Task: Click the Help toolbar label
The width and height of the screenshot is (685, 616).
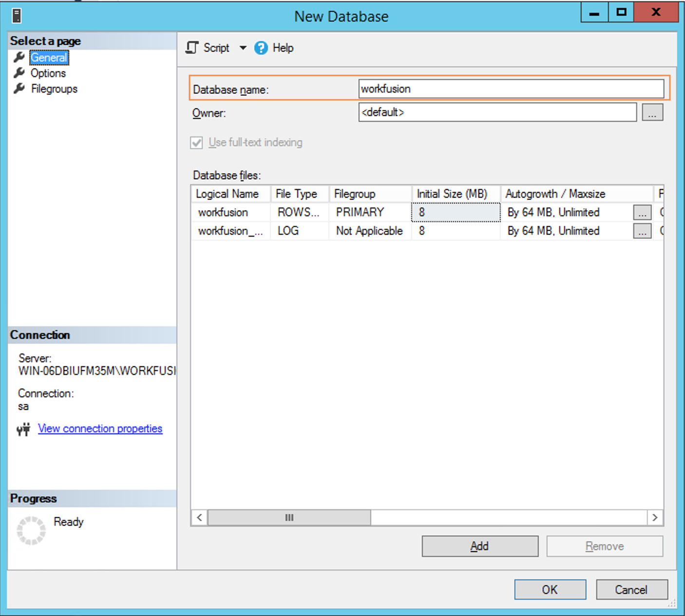Action: (283, 48)
